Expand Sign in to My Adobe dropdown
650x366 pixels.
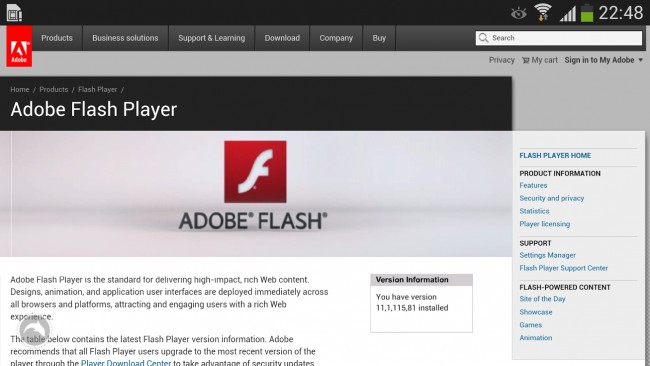604,60
